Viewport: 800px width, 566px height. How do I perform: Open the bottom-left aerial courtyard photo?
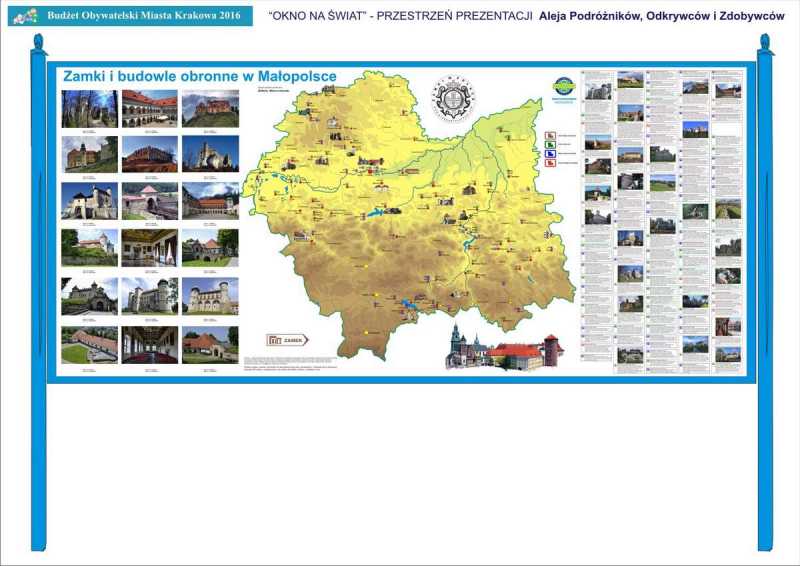point(89,345)
